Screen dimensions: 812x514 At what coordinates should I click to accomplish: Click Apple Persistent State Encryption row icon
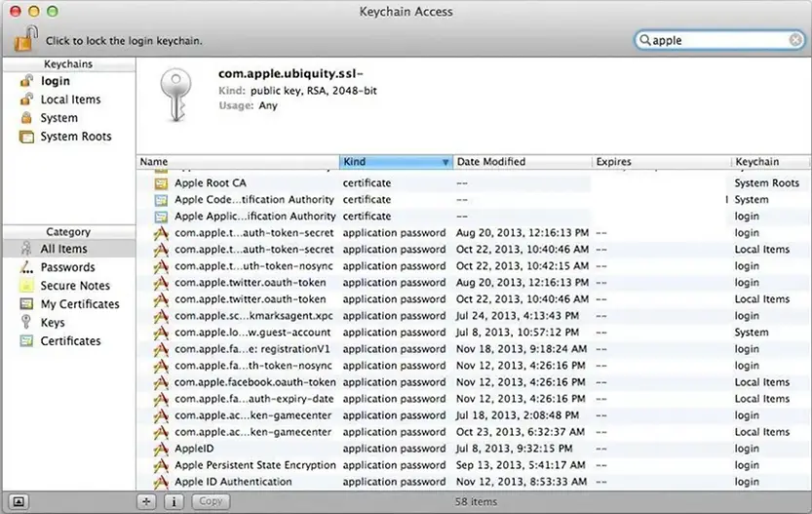point(161,465)
